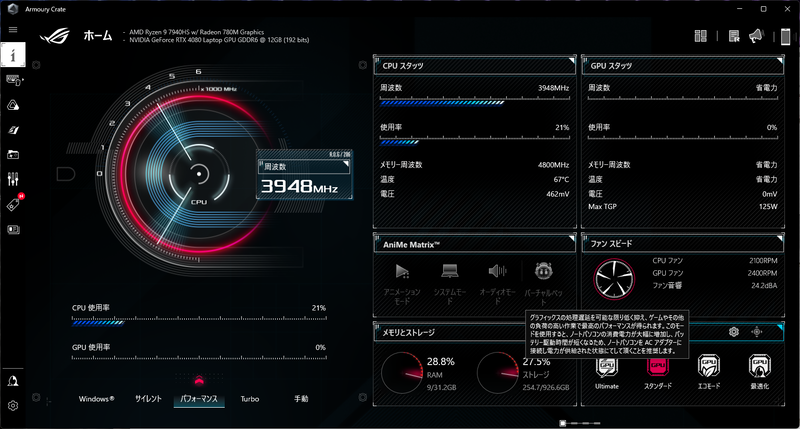800x429 pixels.
Task: Click the CPU 周波数 bar in stats
Action: point(474,103)
